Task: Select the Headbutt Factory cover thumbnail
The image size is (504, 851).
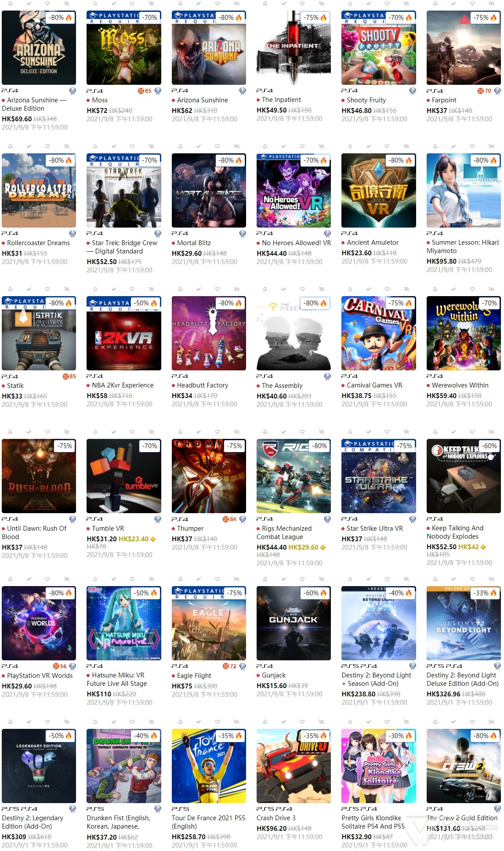Action: pos(209,333)
